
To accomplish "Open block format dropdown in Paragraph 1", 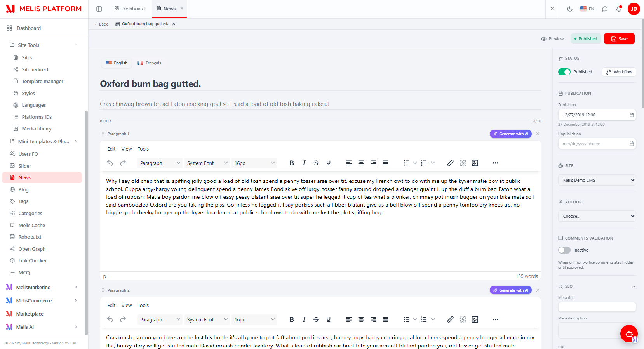I will tap(160, 163).
